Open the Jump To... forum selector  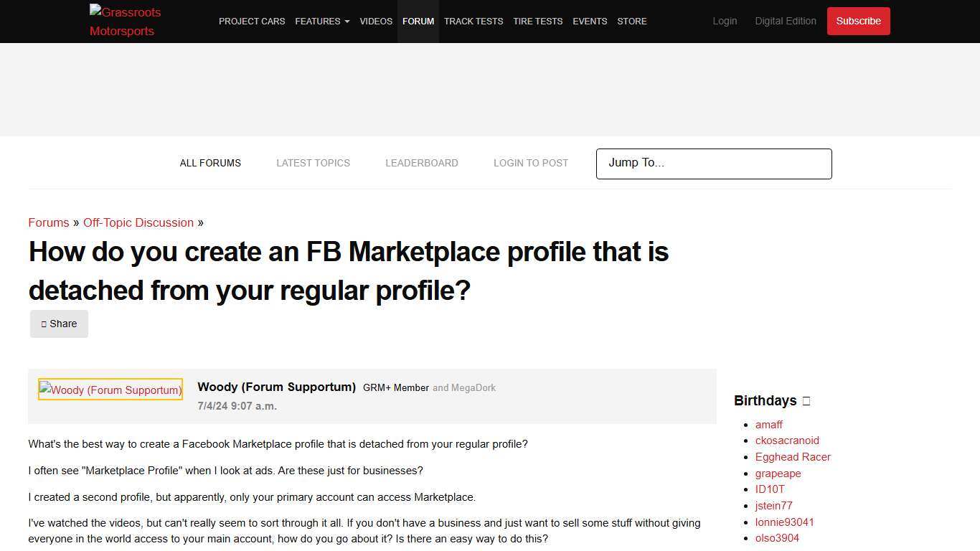pos(713,164)
